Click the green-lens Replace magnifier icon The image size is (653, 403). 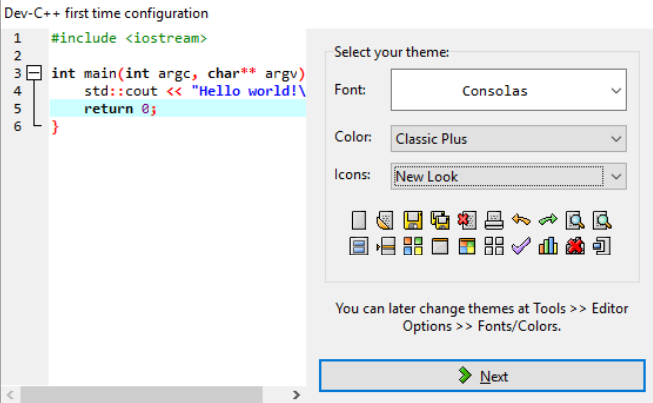602,221
